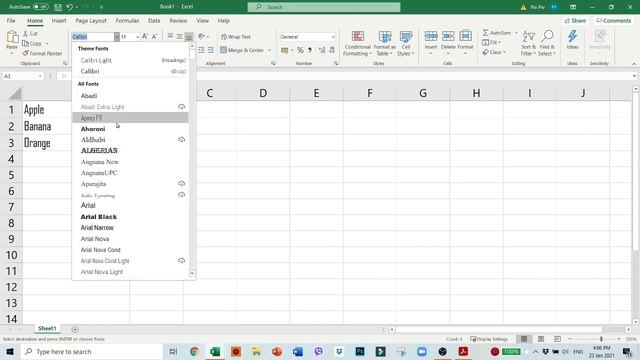
Task: Click the font list scroll down arrow
Action: click(192, 273)
